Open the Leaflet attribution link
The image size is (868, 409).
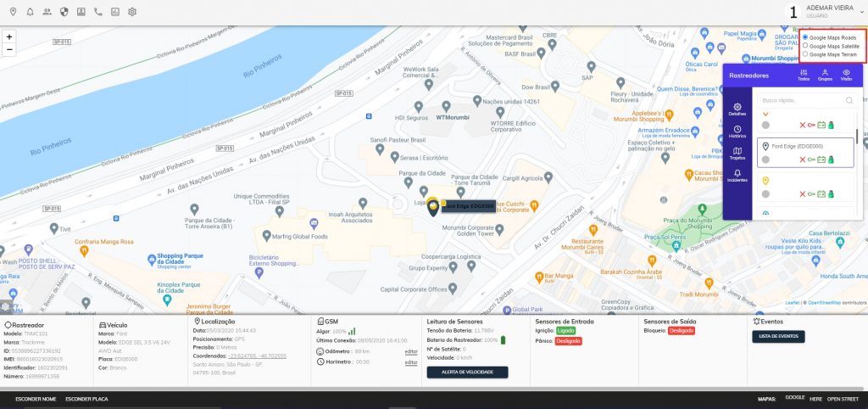794,303
